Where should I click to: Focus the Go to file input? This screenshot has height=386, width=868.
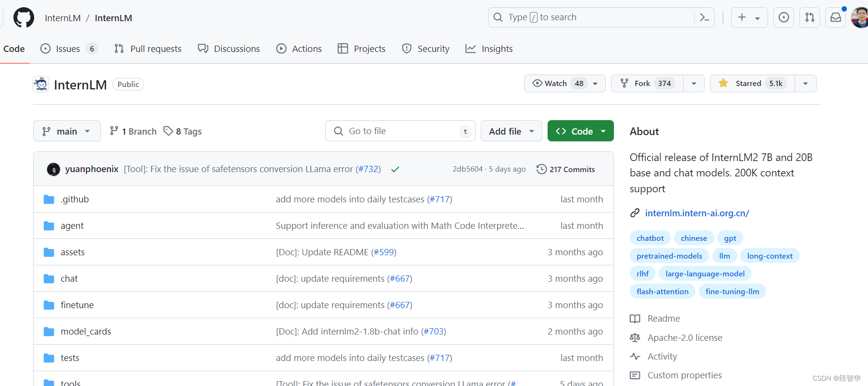[x=400, y=131]
